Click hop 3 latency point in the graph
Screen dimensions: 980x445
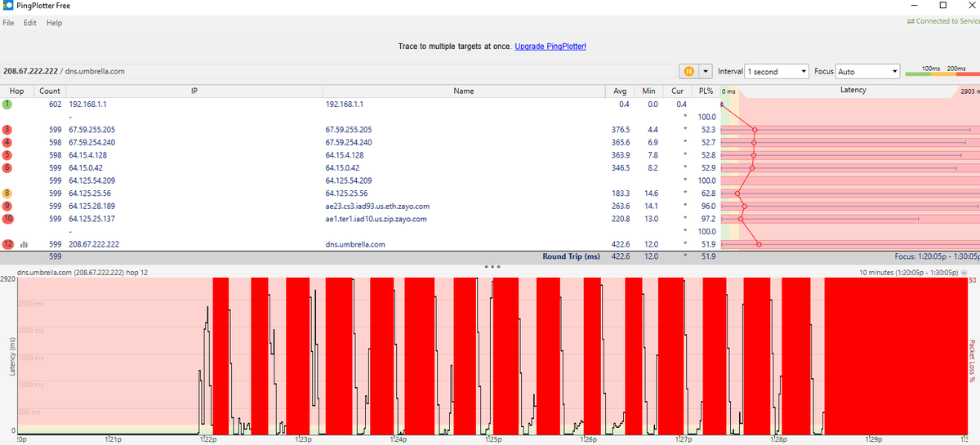click(x=755, y=130)
